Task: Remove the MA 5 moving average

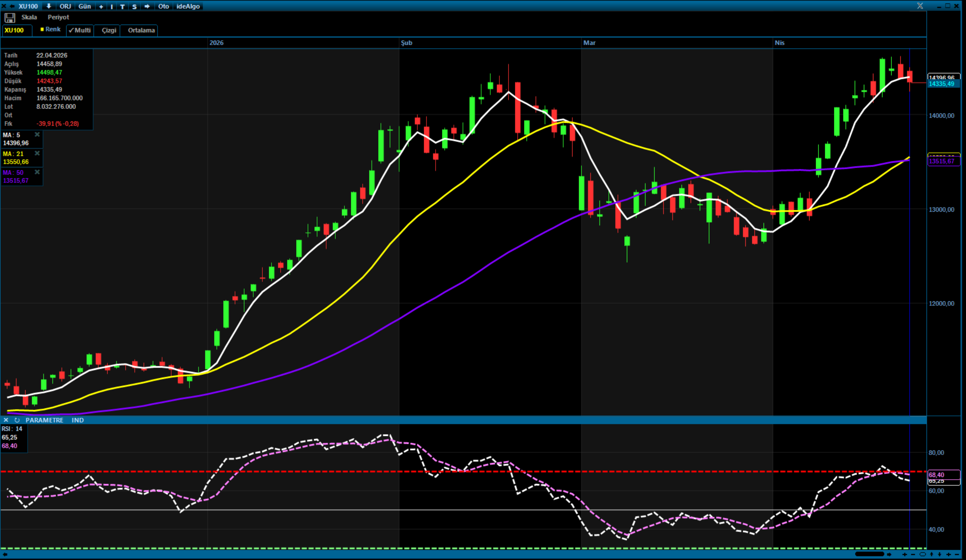Action: (37, 134)
